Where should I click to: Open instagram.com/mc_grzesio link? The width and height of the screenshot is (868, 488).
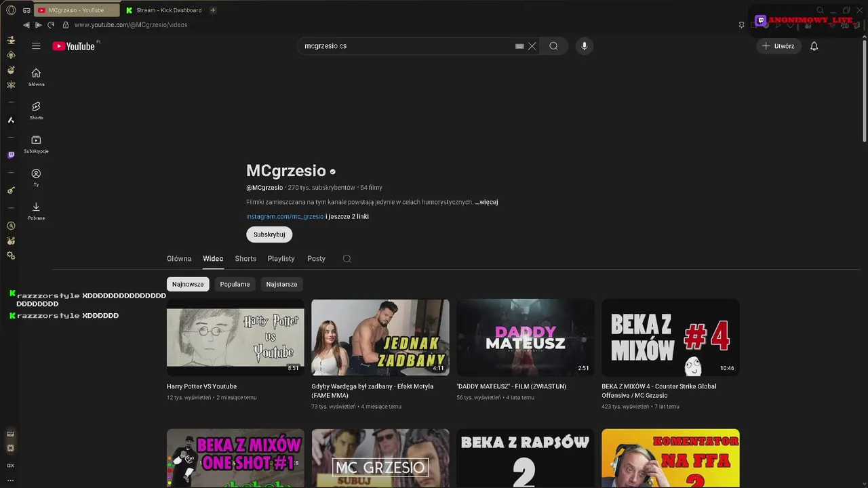(285, 216)
